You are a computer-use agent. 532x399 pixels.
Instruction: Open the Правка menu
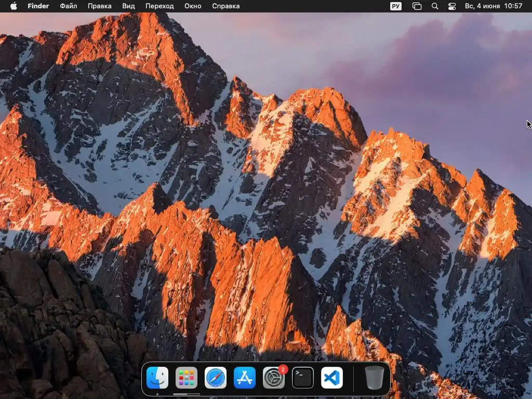(99, 6)
